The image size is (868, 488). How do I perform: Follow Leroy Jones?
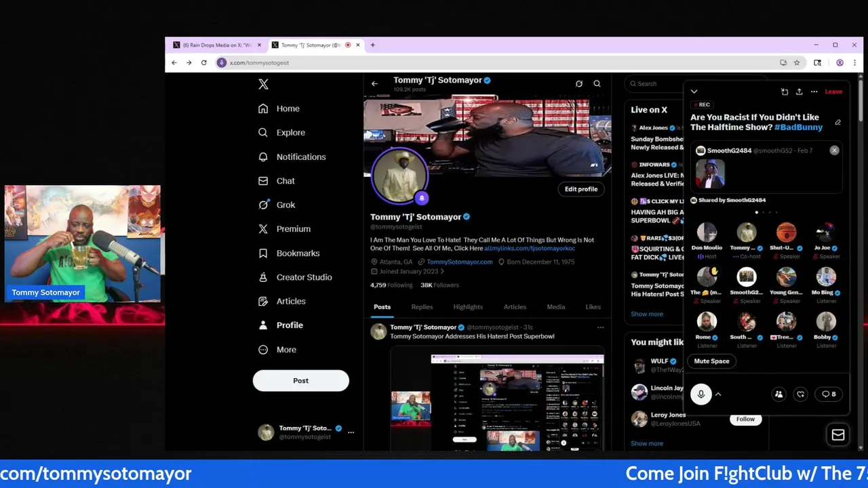745,420
